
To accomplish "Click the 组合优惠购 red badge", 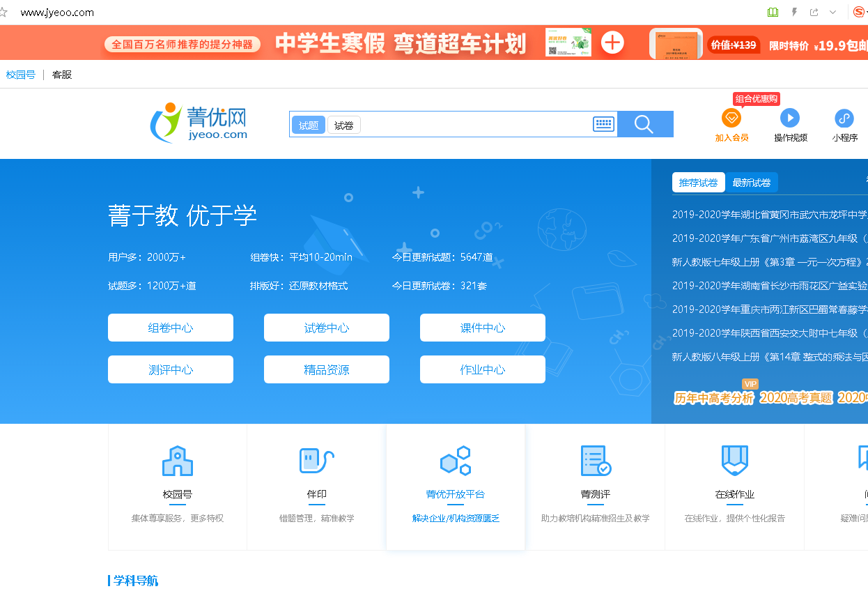I will 757,99.
